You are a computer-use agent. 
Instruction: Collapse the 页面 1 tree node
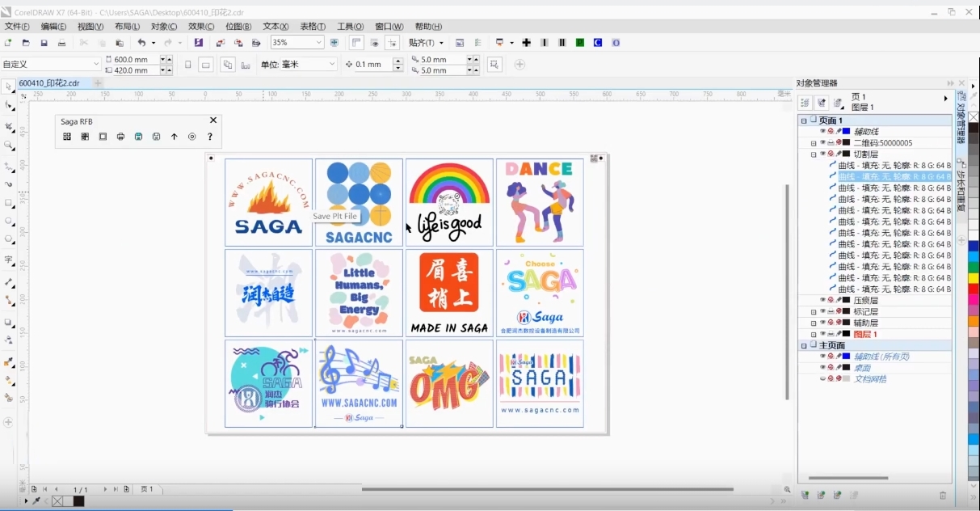point(804,120)
